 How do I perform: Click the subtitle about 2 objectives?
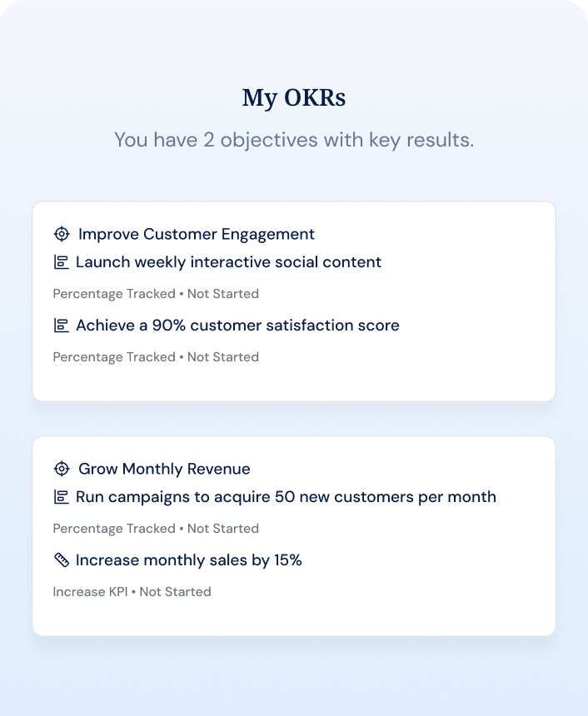click(x=294, y=140)
